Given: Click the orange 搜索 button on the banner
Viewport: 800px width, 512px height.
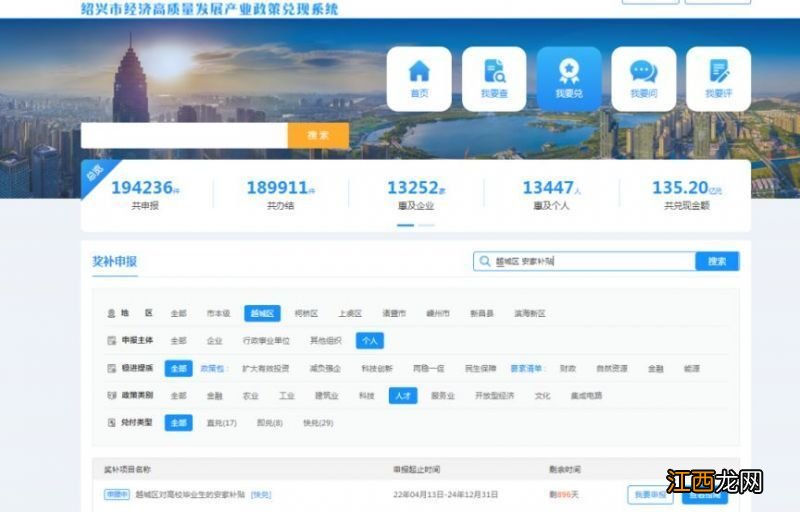Looking at the screenshot, I should pos(318,136).
